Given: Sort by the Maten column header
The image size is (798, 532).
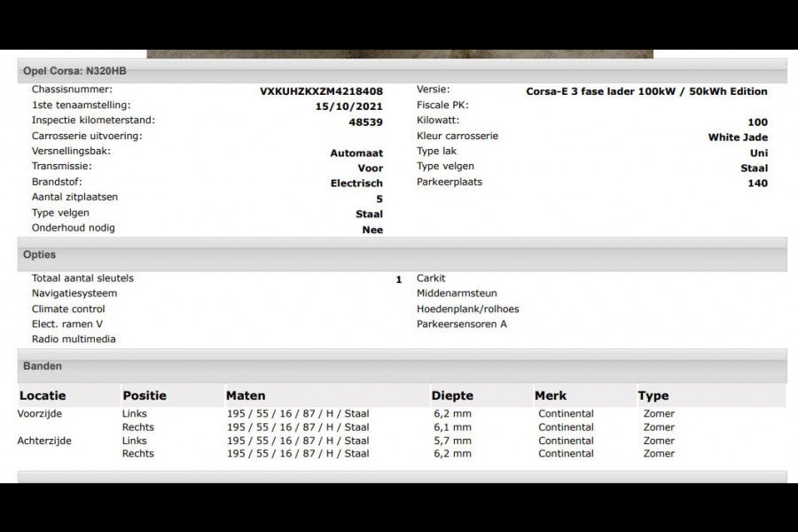Looking at the screenshot, I should pyautogui.click(x=246, y=395).
